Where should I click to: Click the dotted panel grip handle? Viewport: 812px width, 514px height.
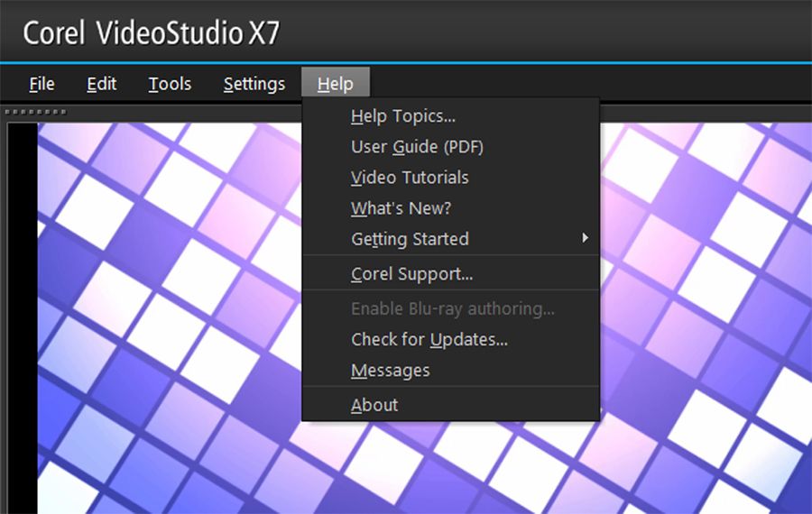pos(35,112)
